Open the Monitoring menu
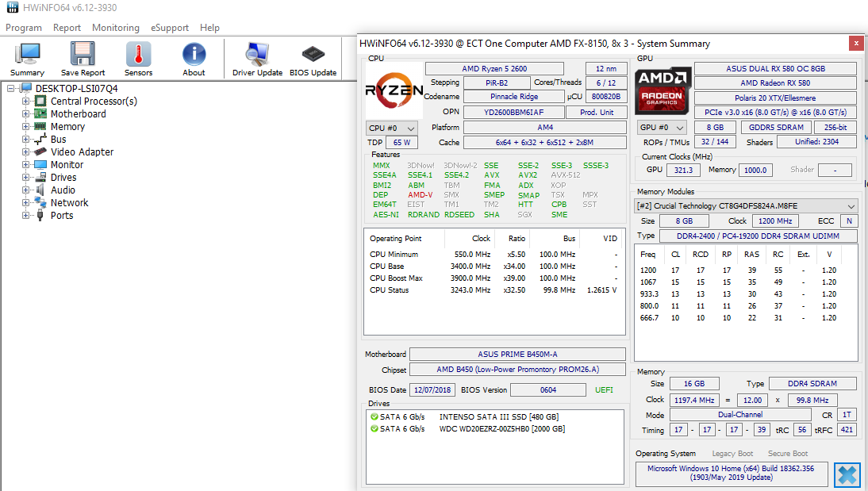 pyautogui.click(x=116, y=28)
